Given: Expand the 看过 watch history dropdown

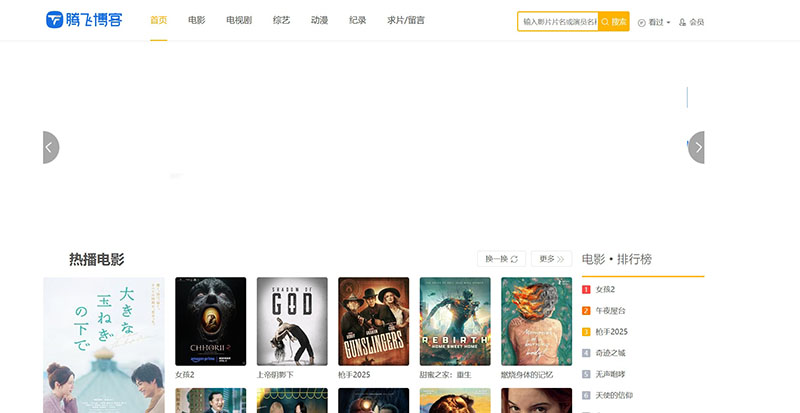Looking at the screenshot, I should click(x=654, y=22).
